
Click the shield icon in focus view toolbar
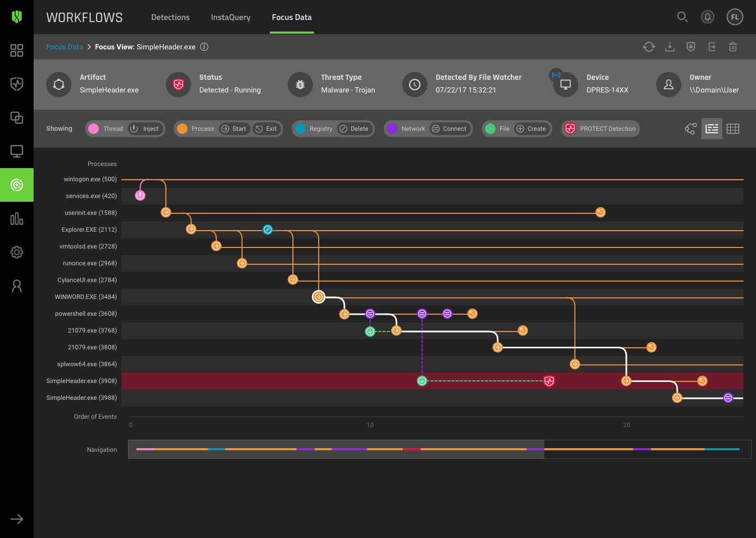tap(691, 47)
